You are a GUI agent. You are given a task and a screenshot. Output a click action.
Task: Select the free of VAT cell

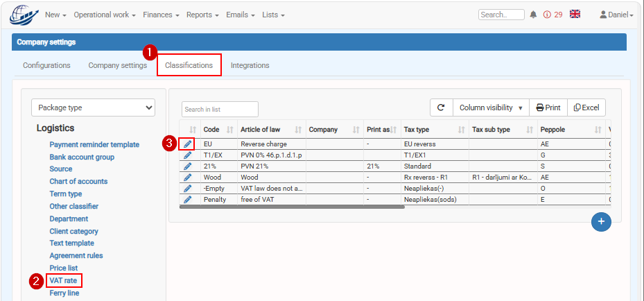pos(272,200)
